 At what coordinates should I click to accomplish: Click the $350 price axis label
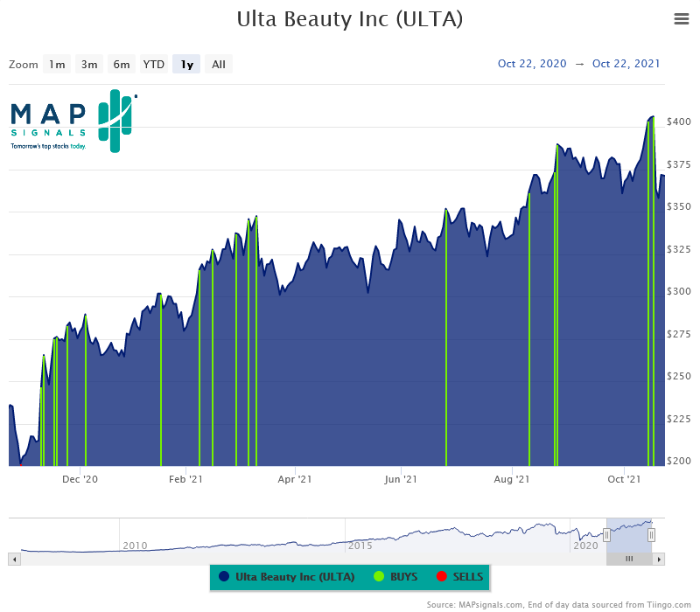[x=679, y=206]
